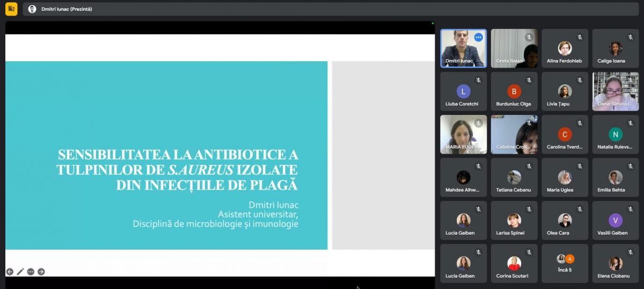Screen dimensions: 644x289
Task: Select the Catalina Croitoru video tile
Action: (x=514, y=134)
